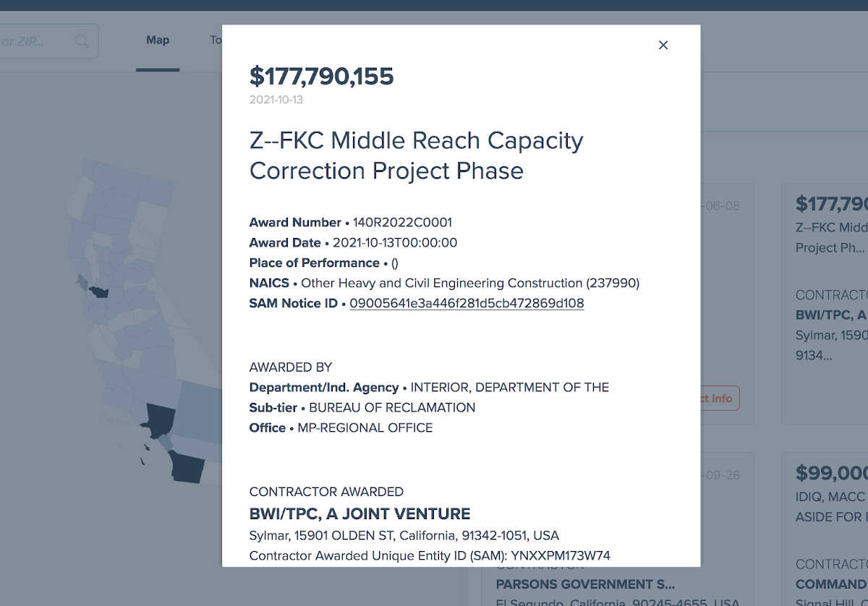Screen dimensions: 868x606
Task: Click BWI/TPC, A JOINT VENTURE contractor name
Action: [x=359, y=514]
